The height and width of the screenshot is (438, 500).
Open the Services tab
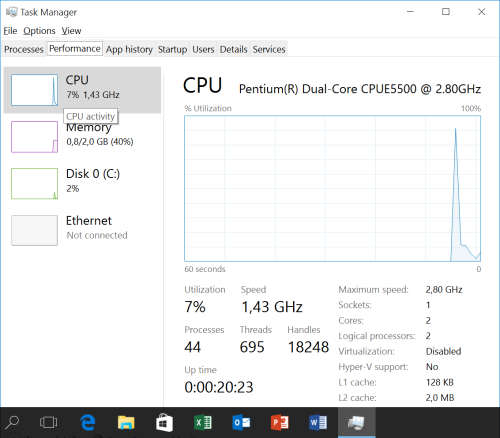[269, 49]
